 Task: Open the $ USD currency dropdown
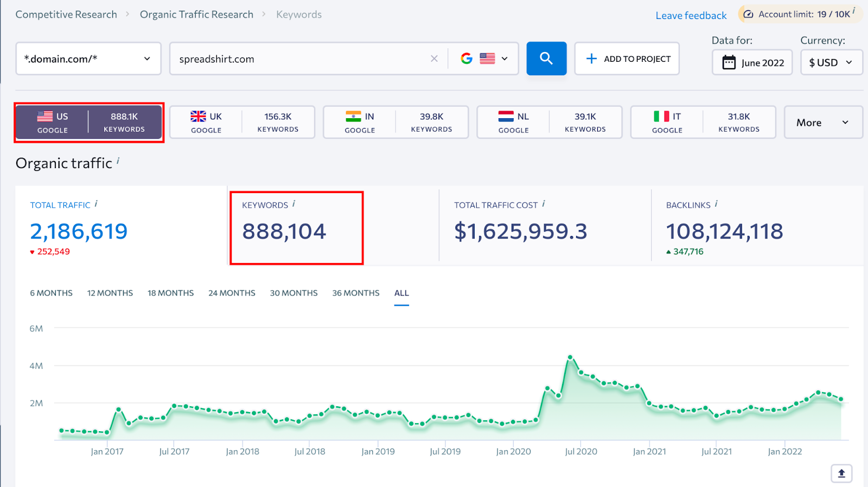[831, 62]
